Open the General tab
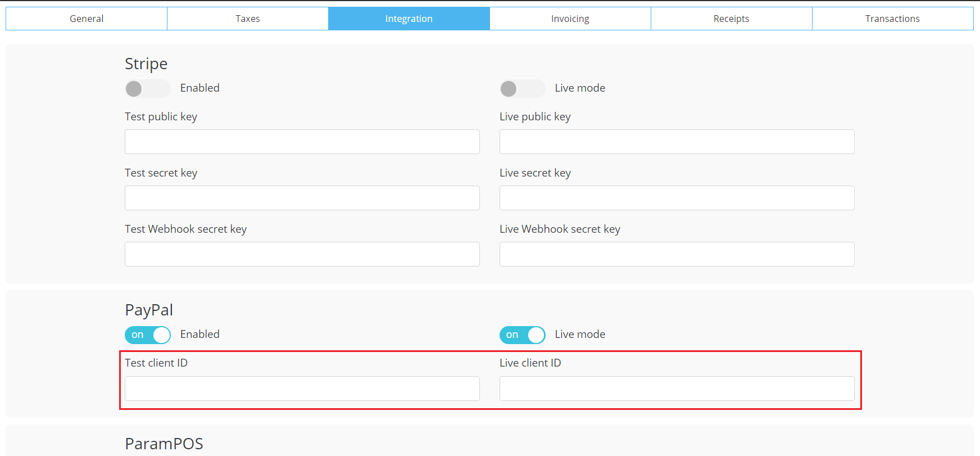Image resolution: width=980 pixels, height=456 pixels. (87, 19)
